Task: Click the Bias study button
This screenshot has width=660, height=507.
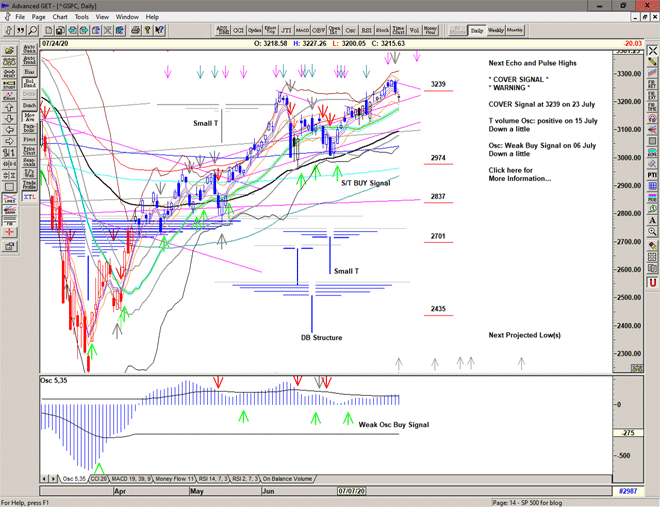Action: tap(29, 72)
